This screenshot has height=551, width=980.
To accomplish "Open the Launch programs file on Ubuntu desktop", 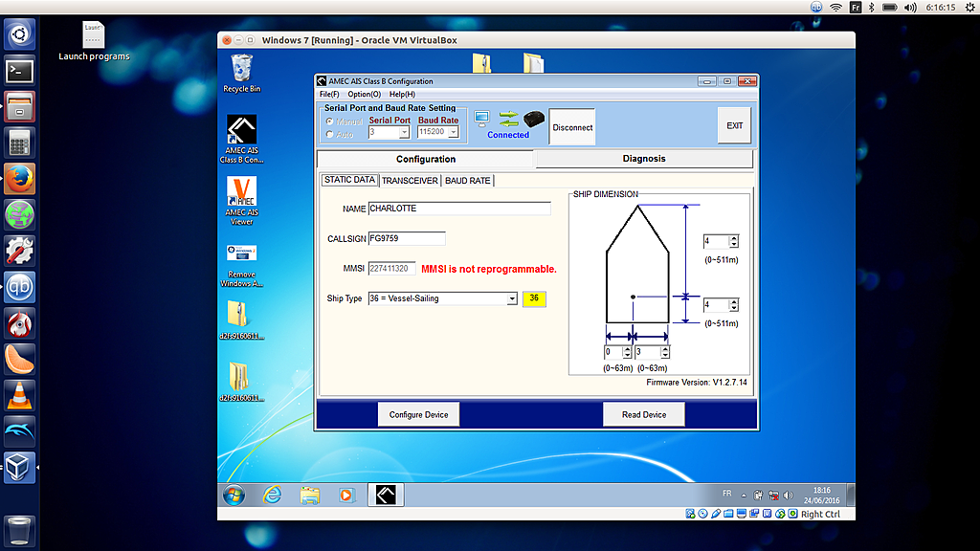I will click(94, 41).
